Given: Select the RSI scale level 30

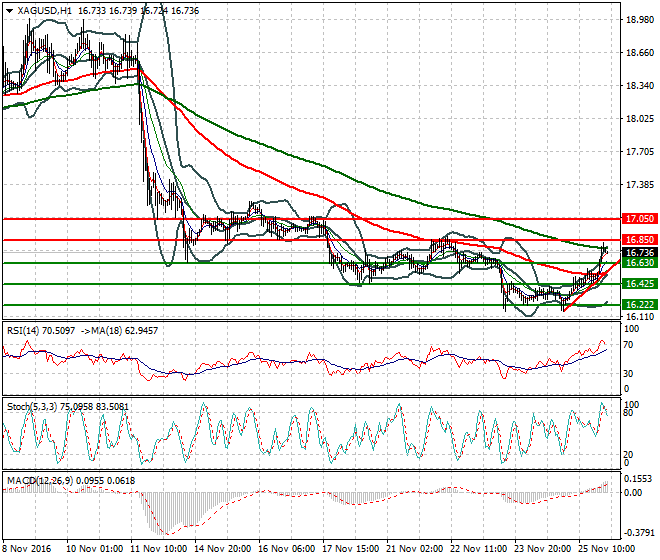Looking at the screenshot, I should (x=628, y=373).
